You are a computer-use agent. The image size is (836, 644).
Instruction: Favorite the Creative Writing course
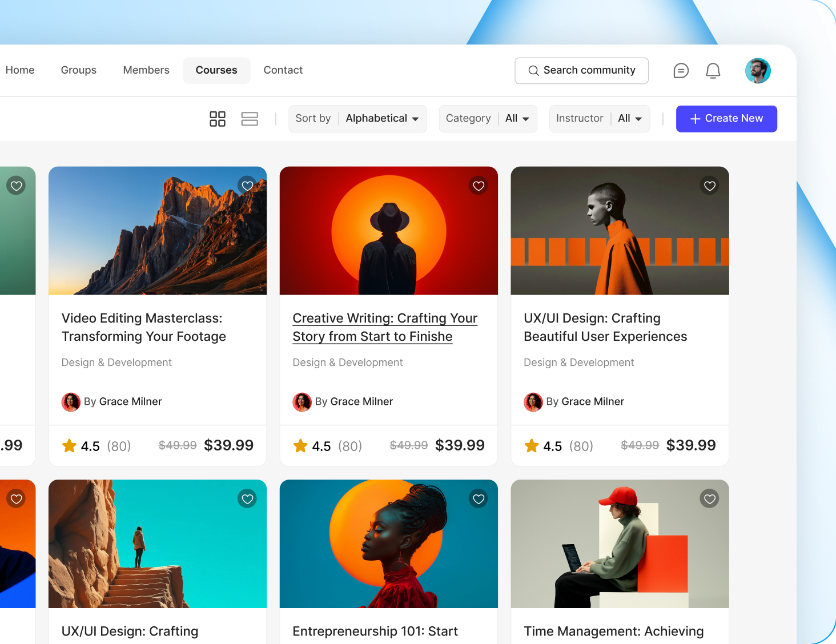(479, 186)
